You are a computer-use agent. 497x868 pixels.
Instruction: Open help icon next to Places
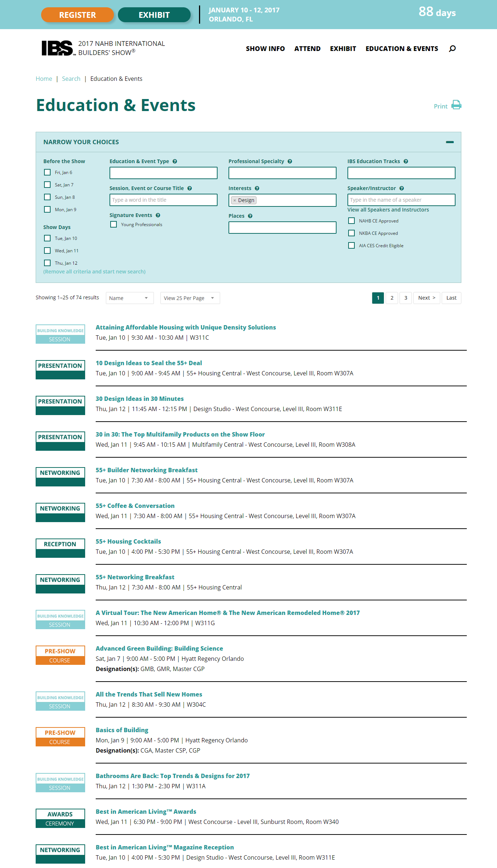[250, 216]
